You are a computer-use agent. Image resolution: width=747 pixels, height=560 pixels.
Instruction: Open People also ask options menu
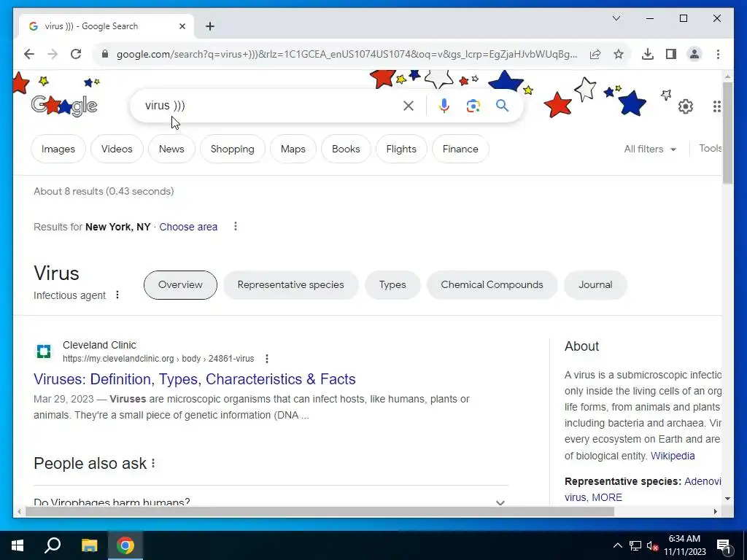[153, 463]
